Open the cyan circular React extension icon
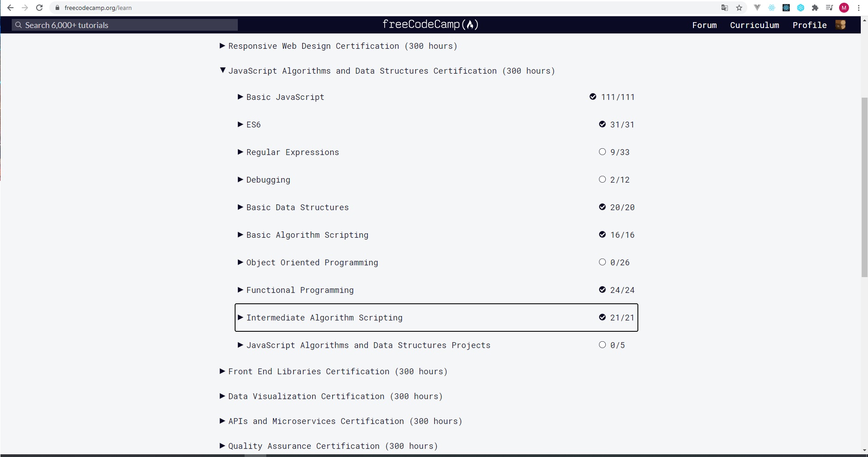Viewport: 868px width, 457px height. click(x=801, y=8)
